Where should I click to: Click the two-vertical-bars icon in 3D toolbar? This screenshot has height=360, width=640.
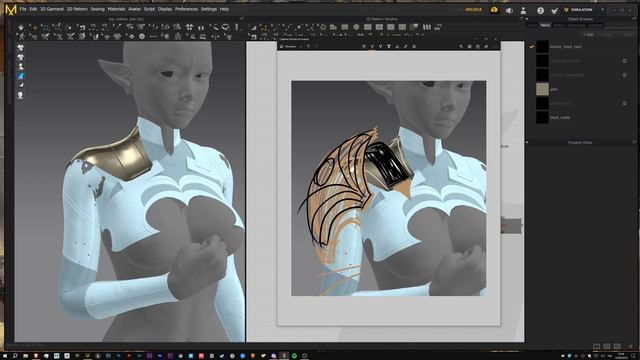(201, 27)
